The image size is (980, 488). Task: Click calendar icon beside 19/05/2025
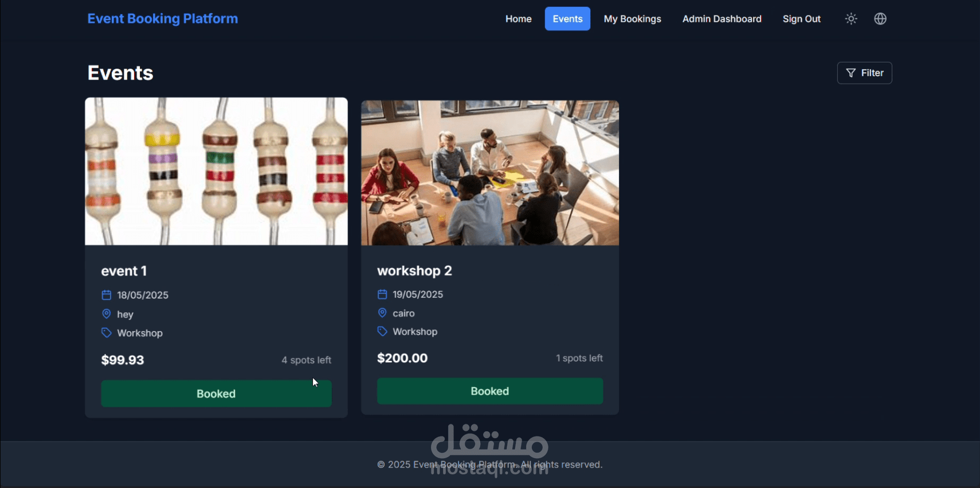click(x=382, y=294)
